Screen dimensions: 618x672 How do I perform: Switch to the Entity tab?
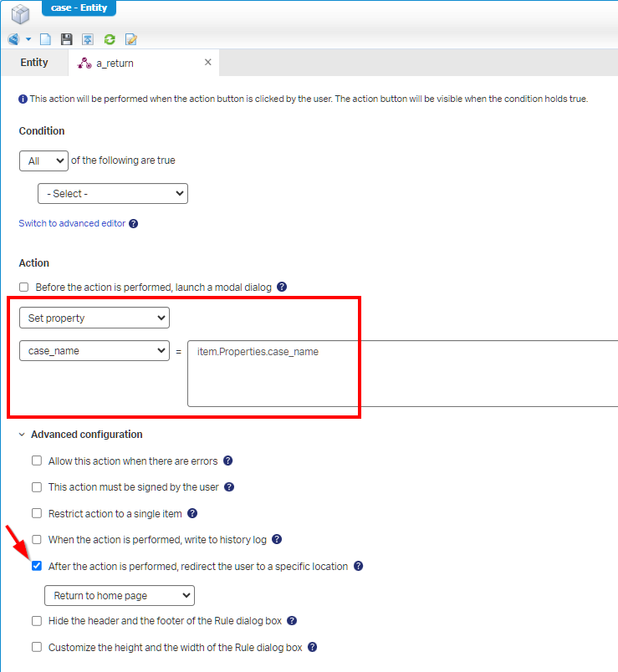coord(34,63)
